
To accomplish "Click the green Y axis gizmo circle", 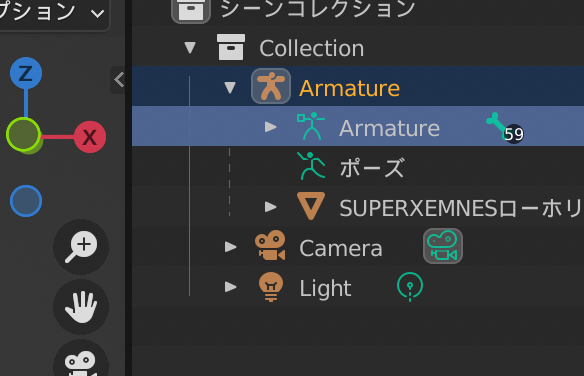I will 23,135.
